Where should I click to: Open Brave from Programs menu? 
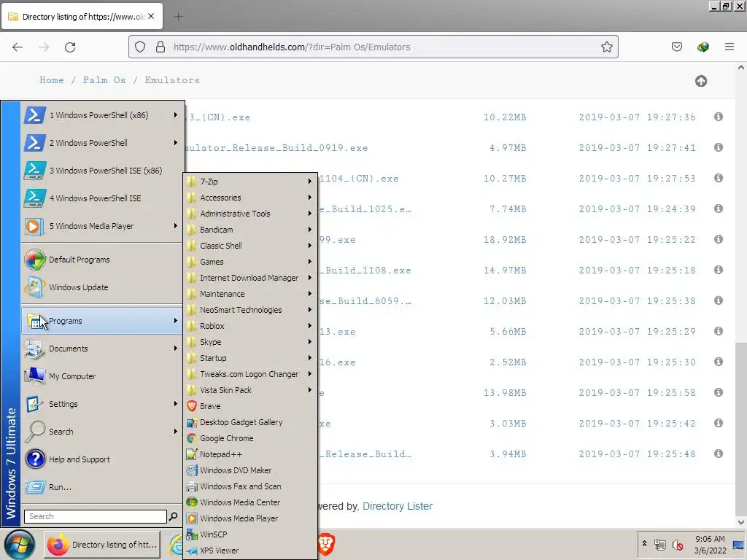(250, 406)
